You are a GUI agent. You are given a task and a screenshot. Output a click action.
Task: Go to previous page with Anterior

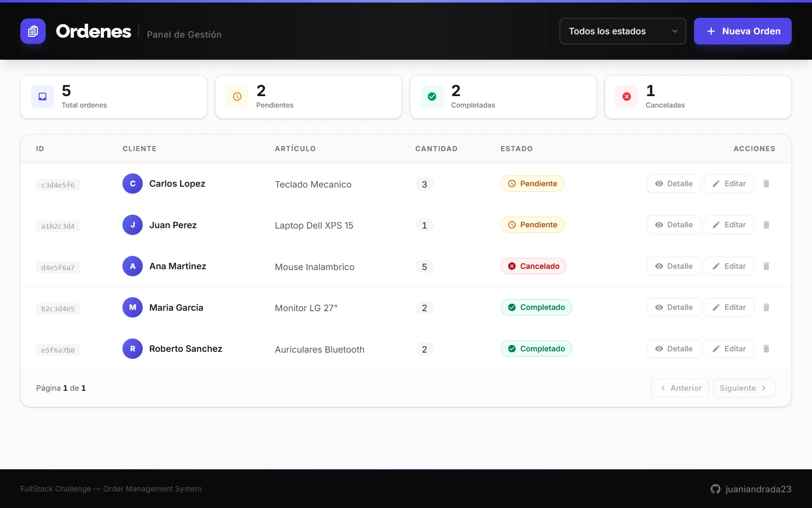(x=680, y=388)
